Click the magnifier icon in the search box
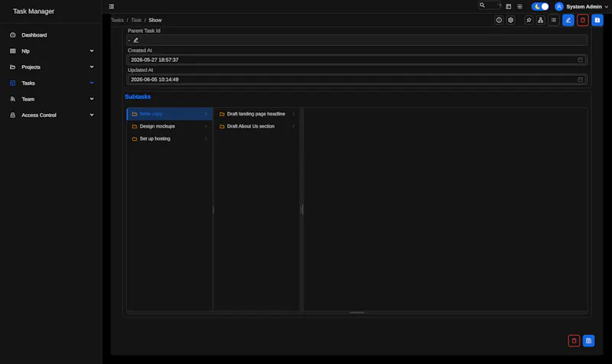Screen dimensions: 612x364 [x=482, y=5]
